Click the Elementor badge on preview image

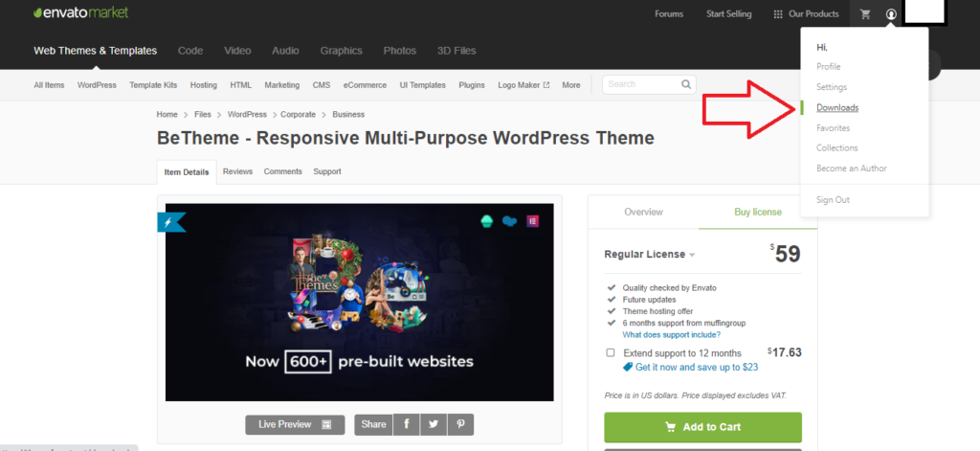click(532, 221)
